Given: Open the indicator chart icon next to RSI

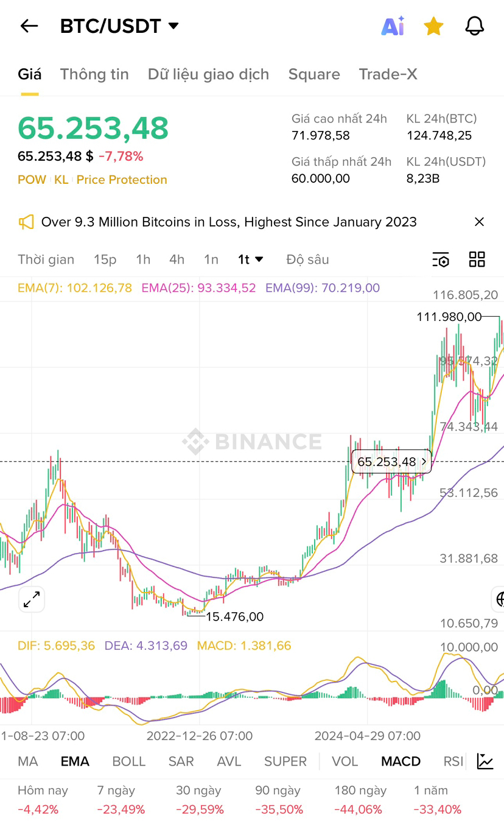Looking at the screenshot, I should click(485, 761).
